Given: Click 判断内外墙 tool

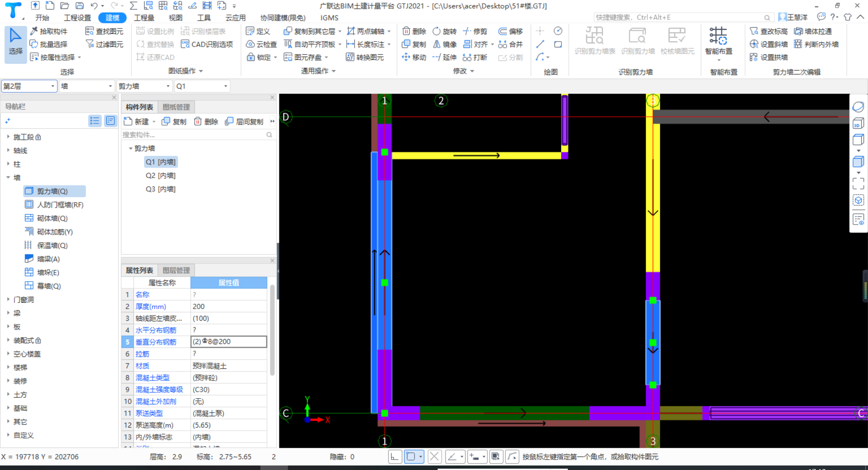Looking at the screenshot, I should click(816, 44).
